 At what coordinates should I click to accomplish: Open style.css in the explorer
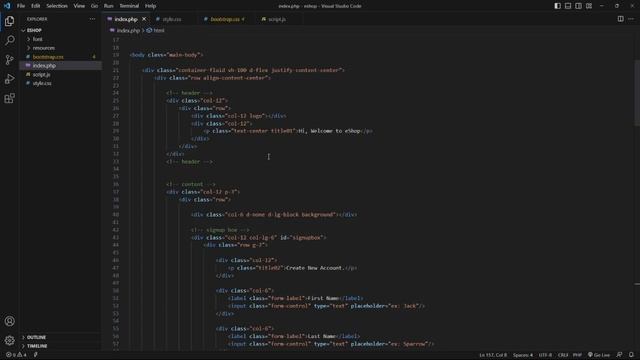click(42, 83)
